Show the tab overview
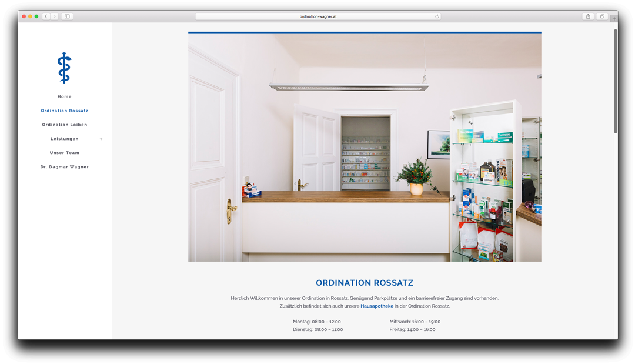 tap(602, 16)
